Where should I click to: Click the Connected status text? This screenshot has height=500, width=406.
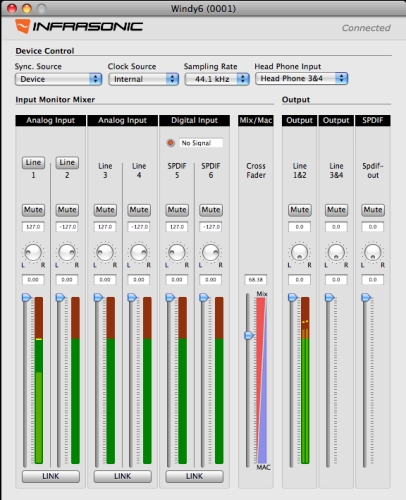[x=366, y=28]
